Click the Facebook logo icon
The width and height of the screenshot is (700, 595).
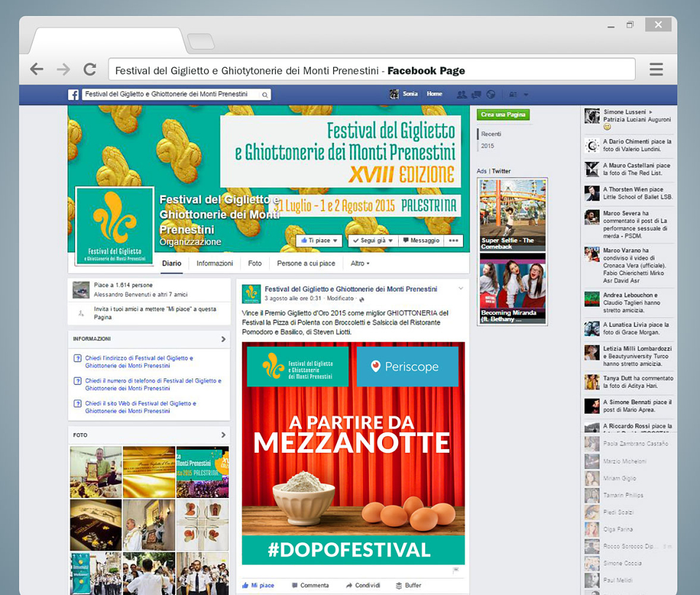click(73, 95)
